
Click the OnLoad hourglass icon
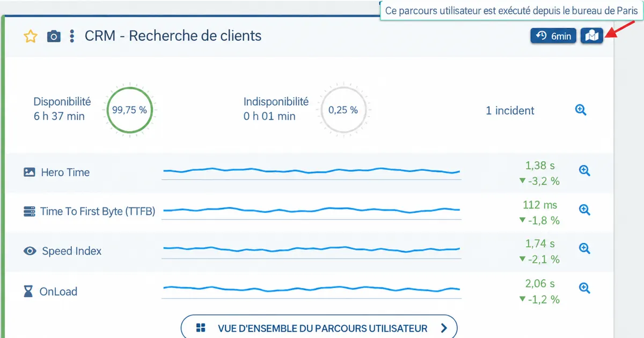click(28, 292)
